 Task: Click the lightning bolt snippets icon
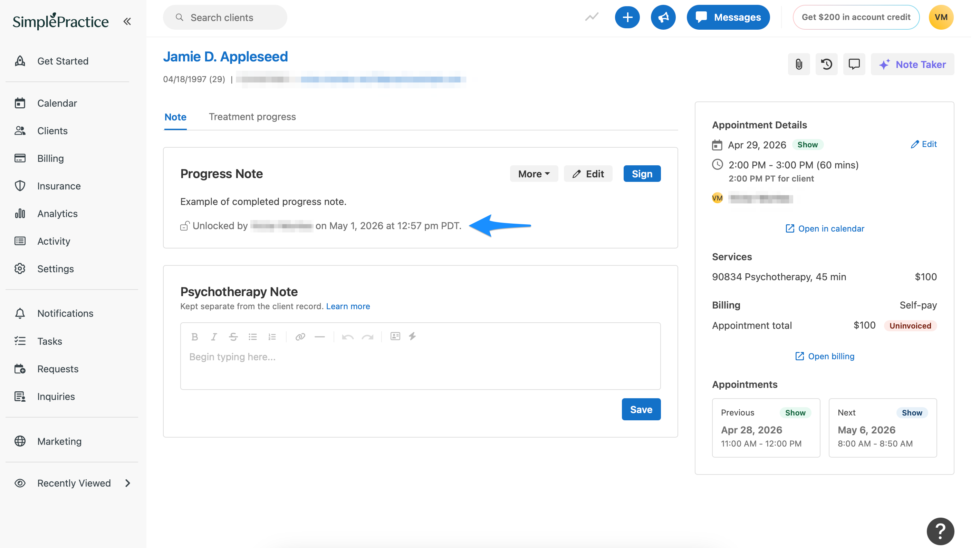tap(412, 336)
